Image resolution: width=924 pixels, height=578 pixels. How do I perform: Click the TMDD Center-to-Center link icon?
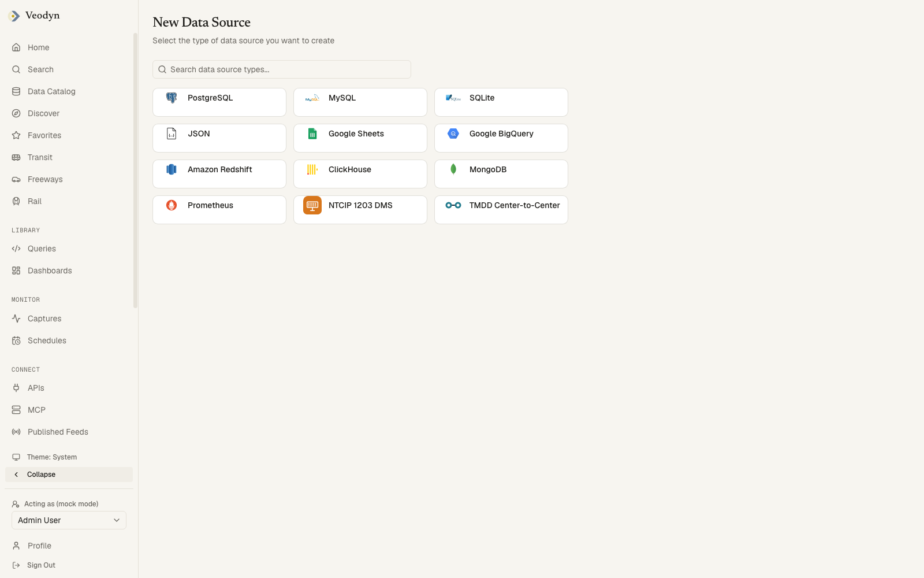[453, 205]
